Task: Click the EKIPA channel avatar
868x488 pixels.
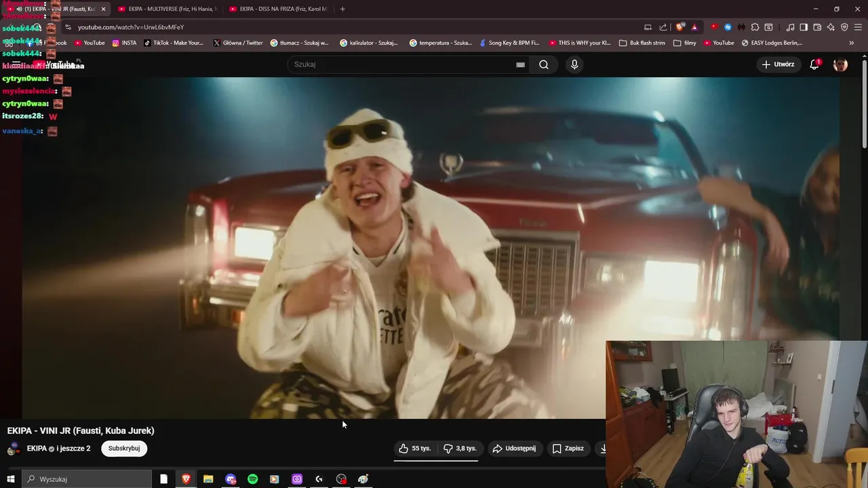Action: [x=14, y=449]
